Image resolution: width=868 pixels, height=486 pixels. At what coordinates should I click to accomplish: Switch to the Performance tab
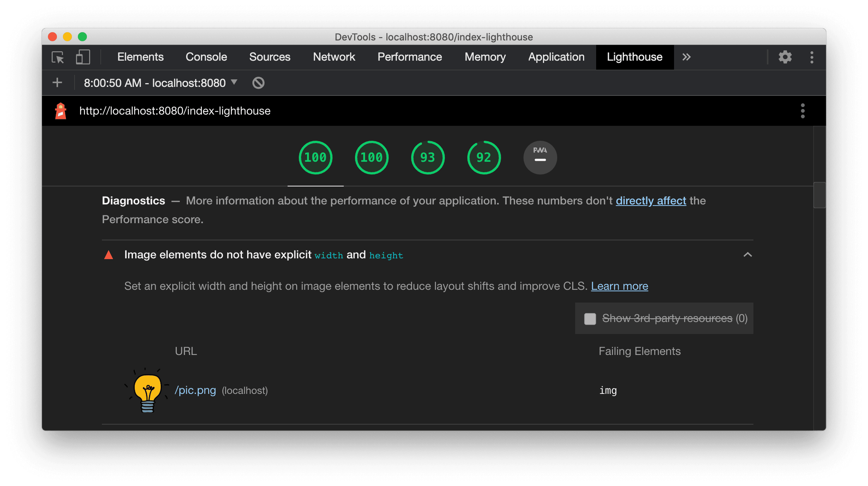click(410, 57)
